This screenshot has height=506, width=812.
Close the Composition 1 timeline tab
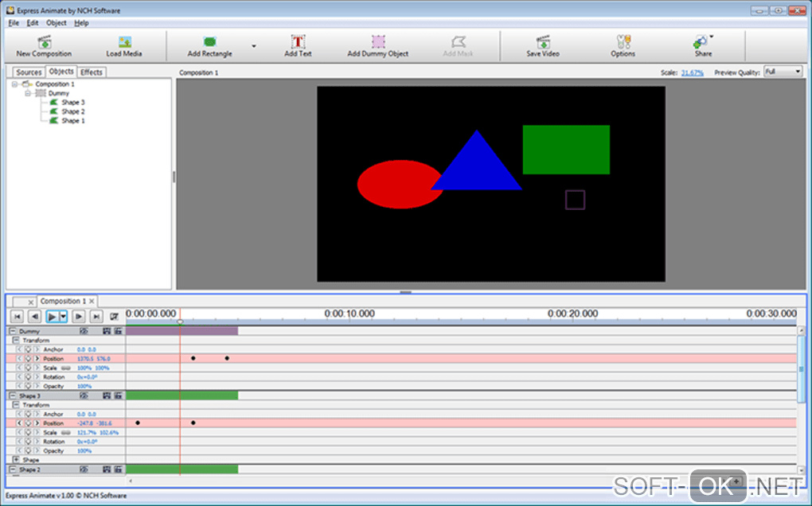click(x=92, y=301)
